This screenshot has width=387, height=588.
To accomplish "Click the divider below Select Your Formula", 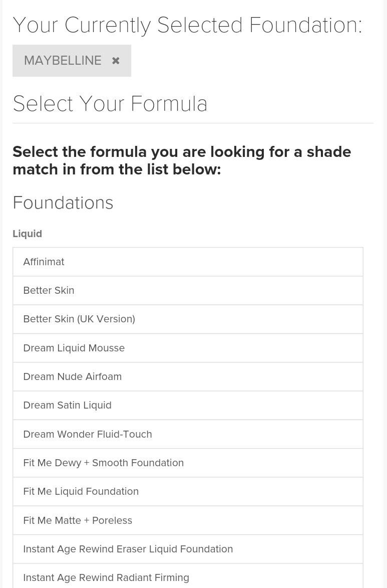I will click(x=193, y=123).
